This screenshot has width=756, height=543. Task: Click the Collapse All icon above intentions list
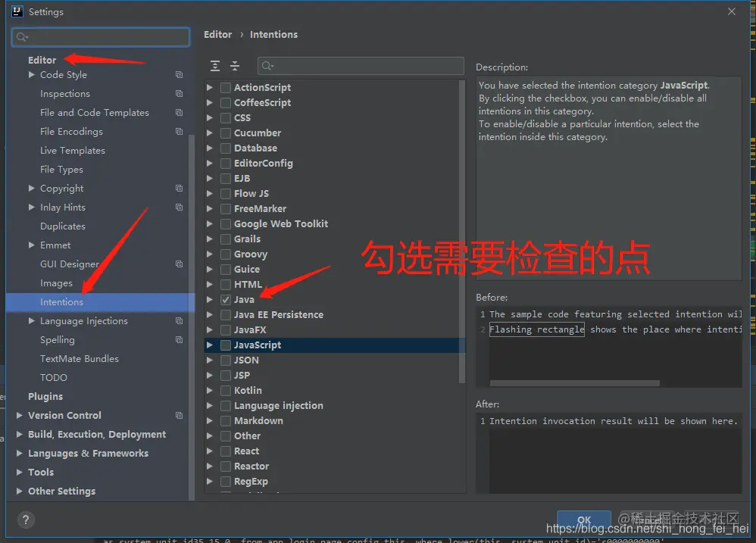point(235,66)
